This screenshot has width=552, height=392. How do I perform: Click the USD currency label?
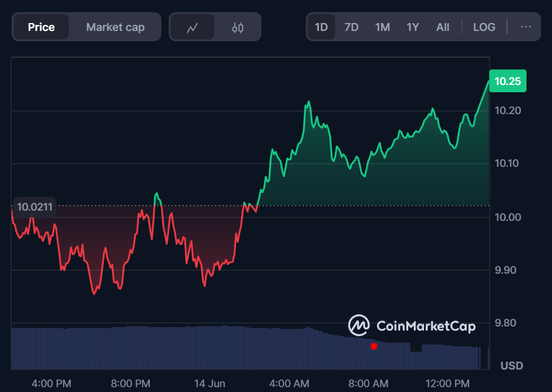(511, 366)
